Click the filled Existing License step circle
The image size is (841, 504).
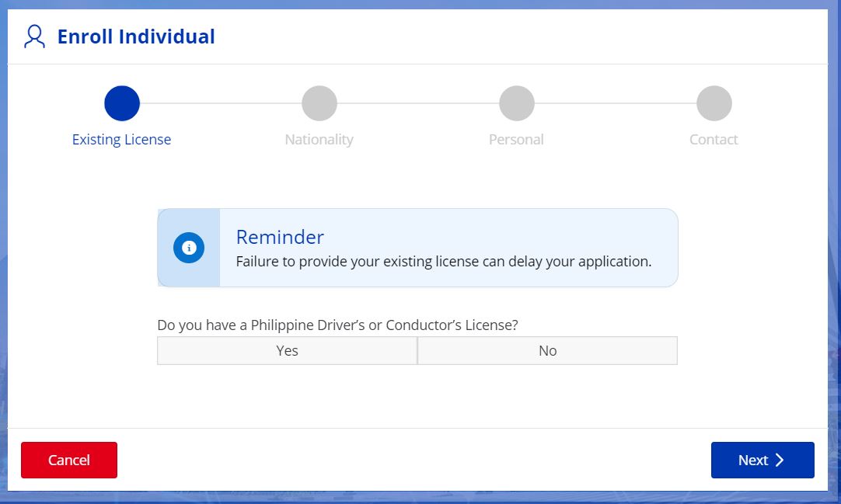pos(121,103)
